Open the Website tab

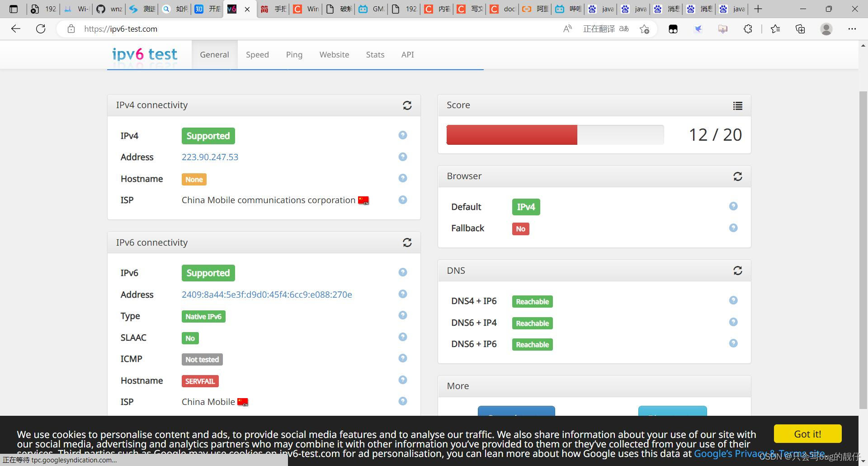point(334,55)
